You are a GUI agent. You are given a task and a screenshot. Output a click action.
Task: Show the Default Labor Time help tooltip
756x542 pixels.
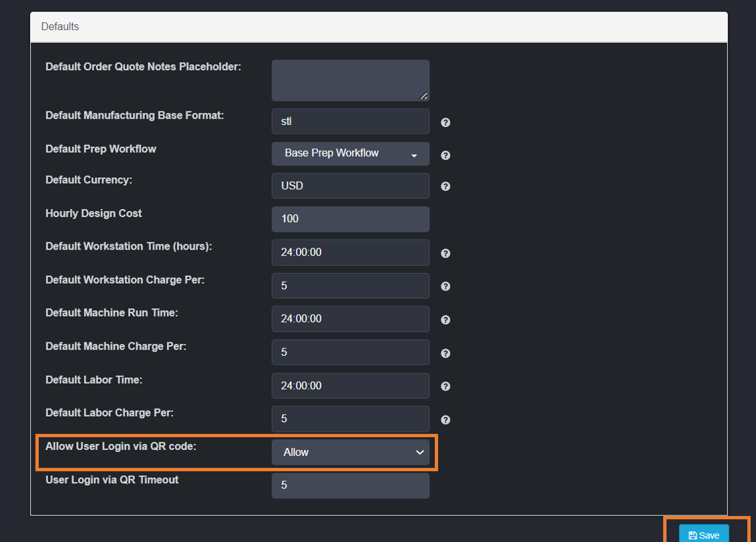click(x=445, y=386)
